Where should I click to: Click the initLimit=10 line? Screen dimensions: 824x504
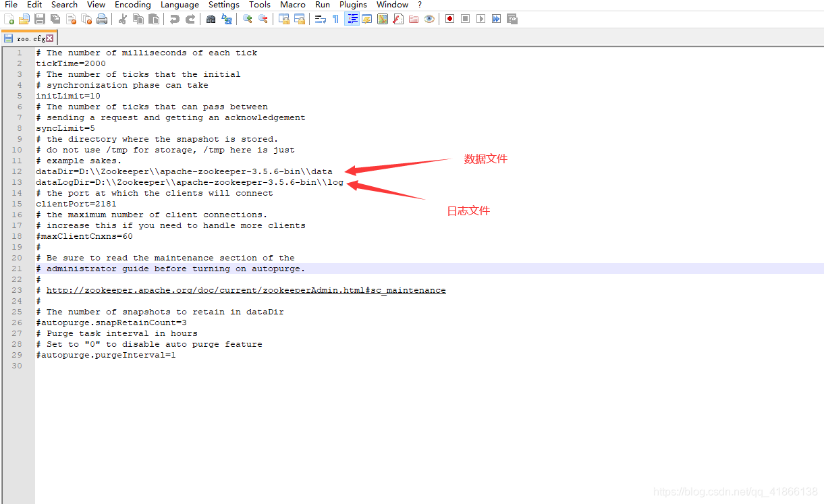[68, 96]
